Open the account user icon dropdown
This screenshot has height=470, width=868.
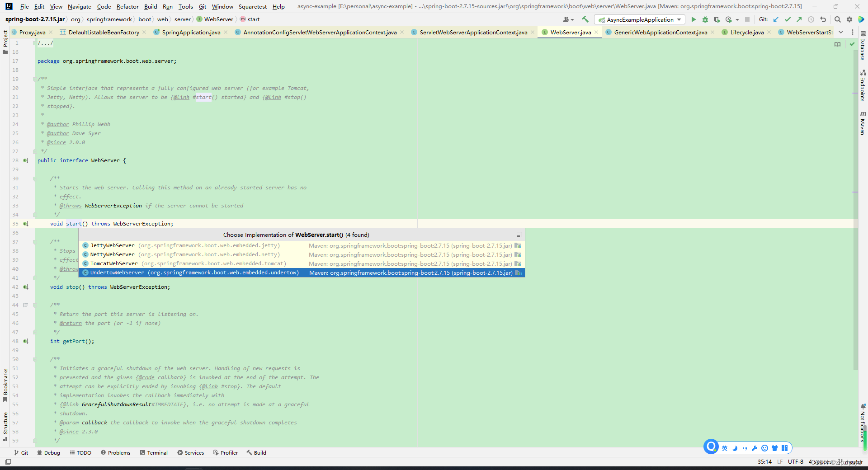(568, 19)
